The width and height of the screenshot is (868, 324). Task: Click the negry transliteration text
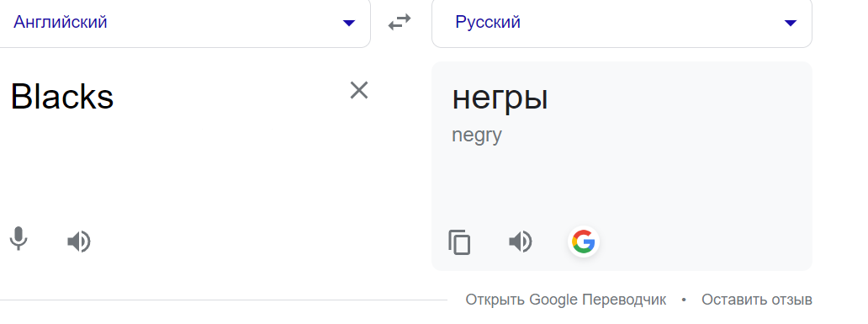pos(477,135)
